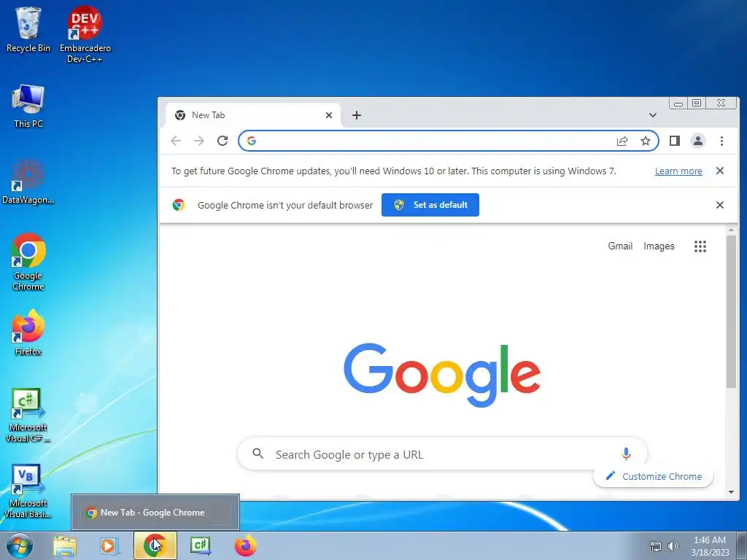Select the New Tab tab

pyautogui.click(x=253, y=115)
